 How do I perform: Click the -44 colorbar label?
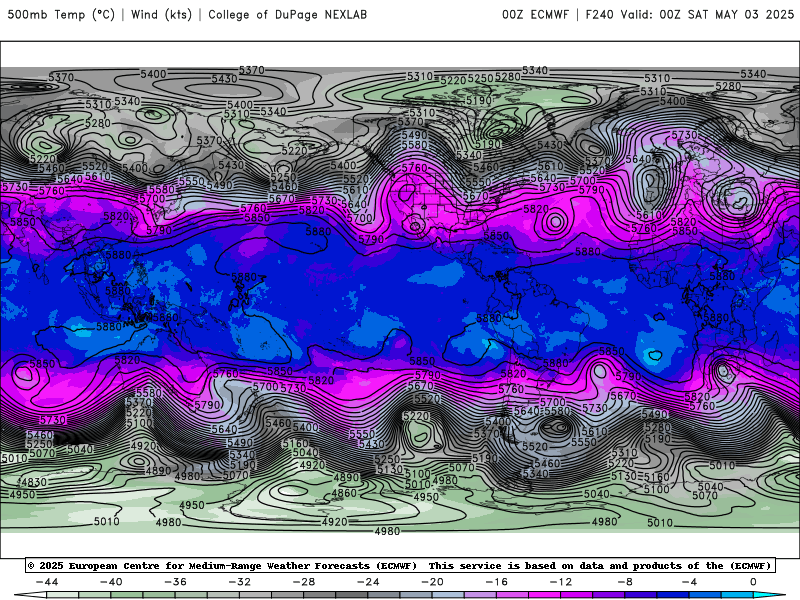click(47, 582)
